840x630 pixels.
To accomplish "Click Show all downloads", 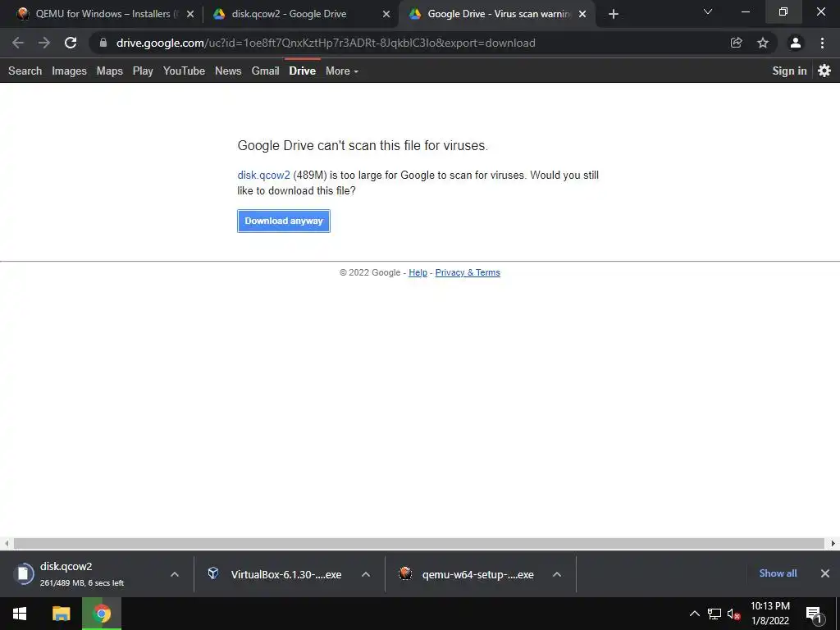I will tap(778, 573).
